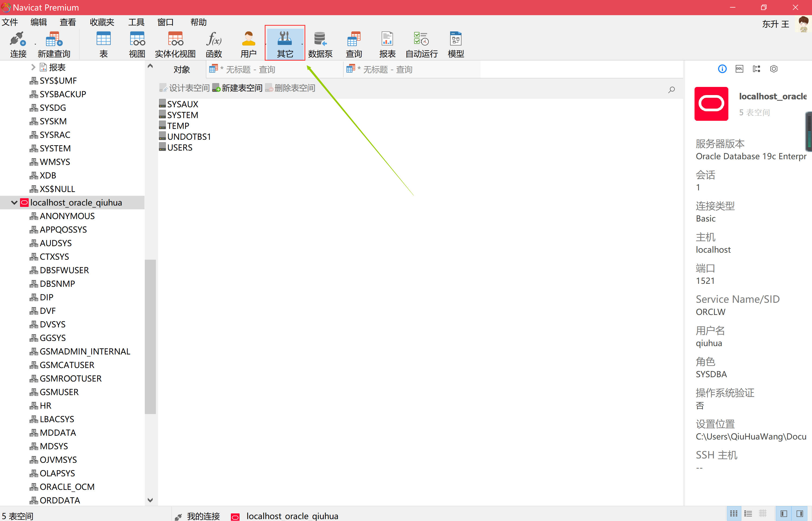Open the 帮助 menu
This screenshot has height=521, width=812.
coord(198,22)
